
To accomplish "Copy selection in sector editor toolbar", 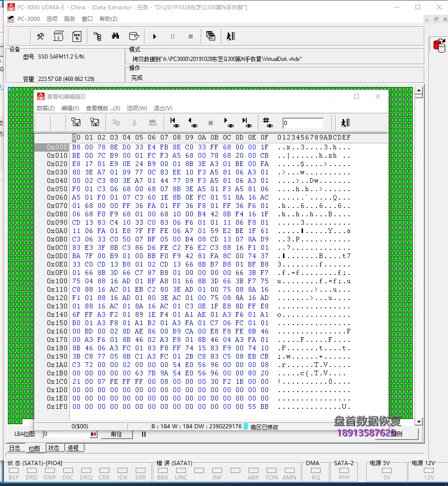I will (x=116, y=123).
